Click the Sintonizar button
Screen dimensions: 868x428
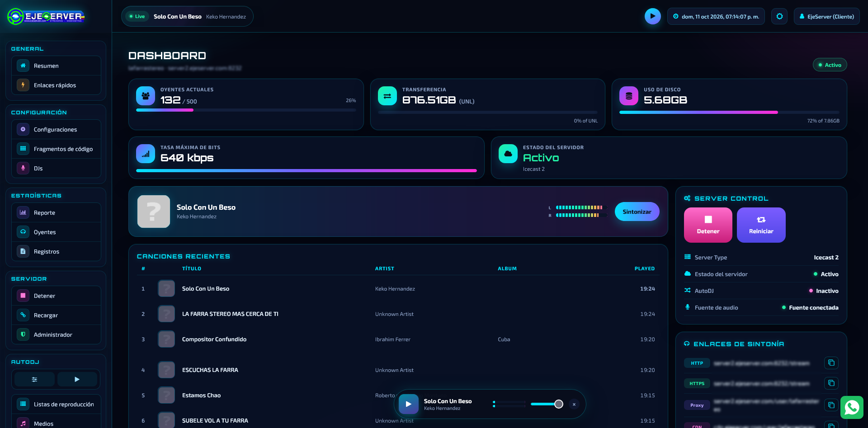(x=637, y=212)
